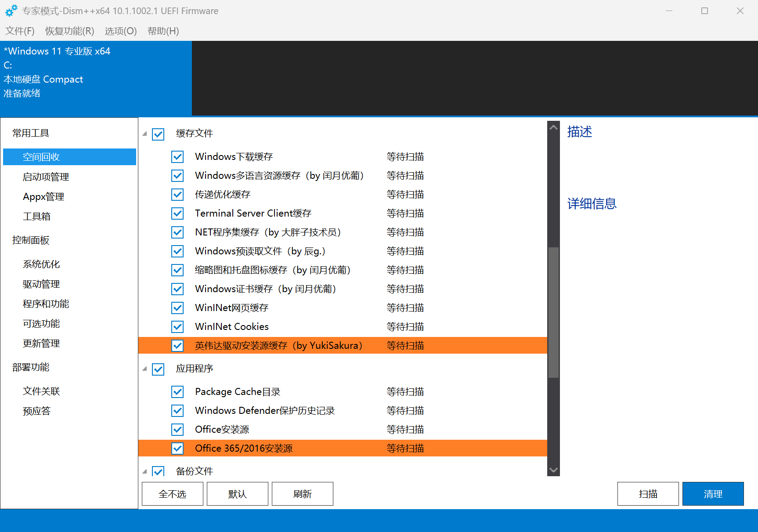Open 文件关联 in the sidebar
Image resolution: width=758 pixels, height=532 pixels.
tap(41, 391)
